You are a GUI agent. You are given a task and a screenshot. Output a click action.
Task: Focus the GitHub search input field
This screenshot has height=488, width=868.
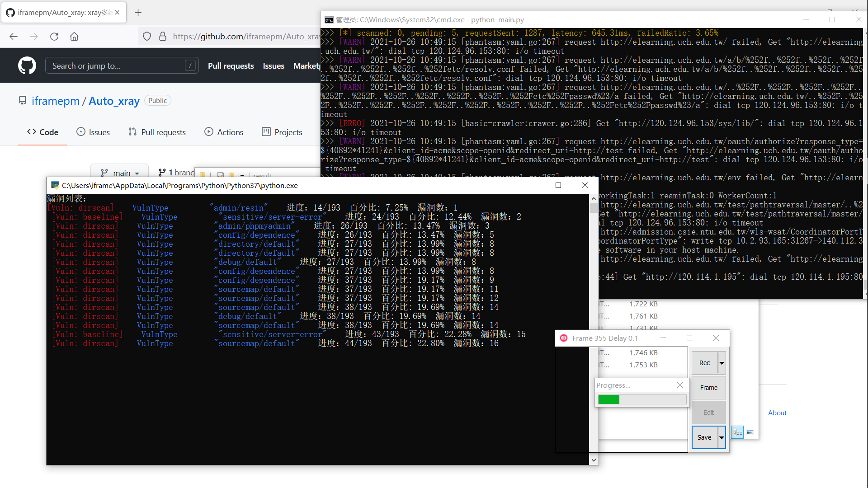click(x=118, y=66)
